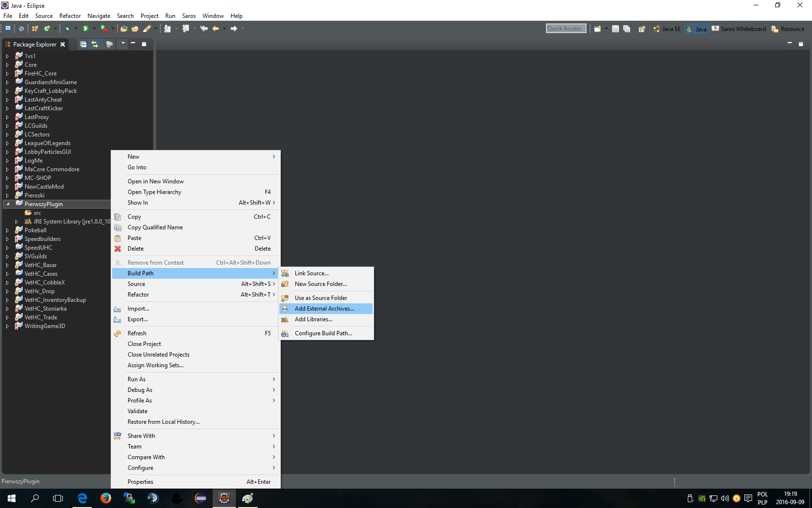Click the Open Type toolbar icon
This screenshot has width=812, height=508.
point(124,29)
